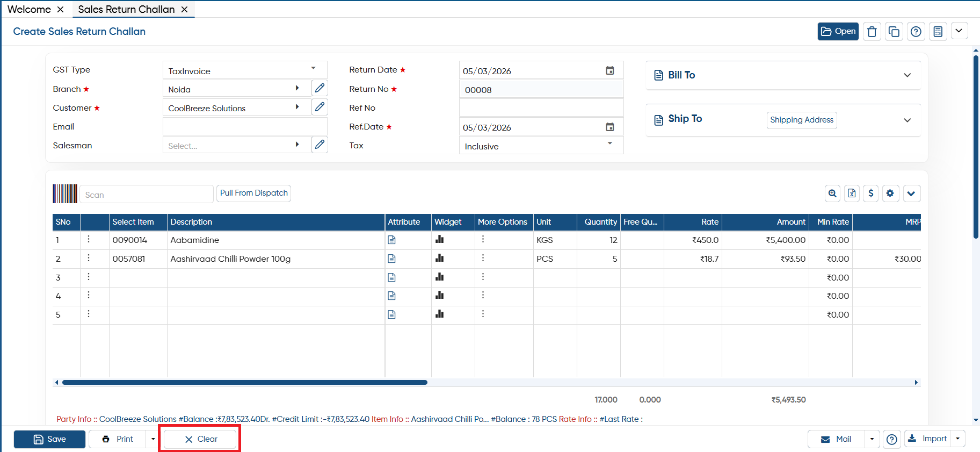Open GST Type TaxInvoice dropdown
This screenshot has height=452, width=980.
[245, 70]
